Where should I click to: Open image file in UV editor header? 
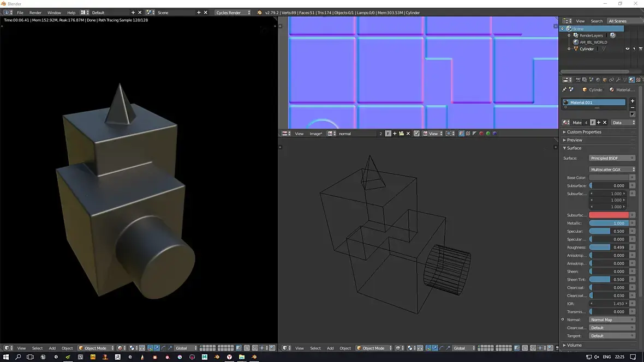tap(402, 134)
